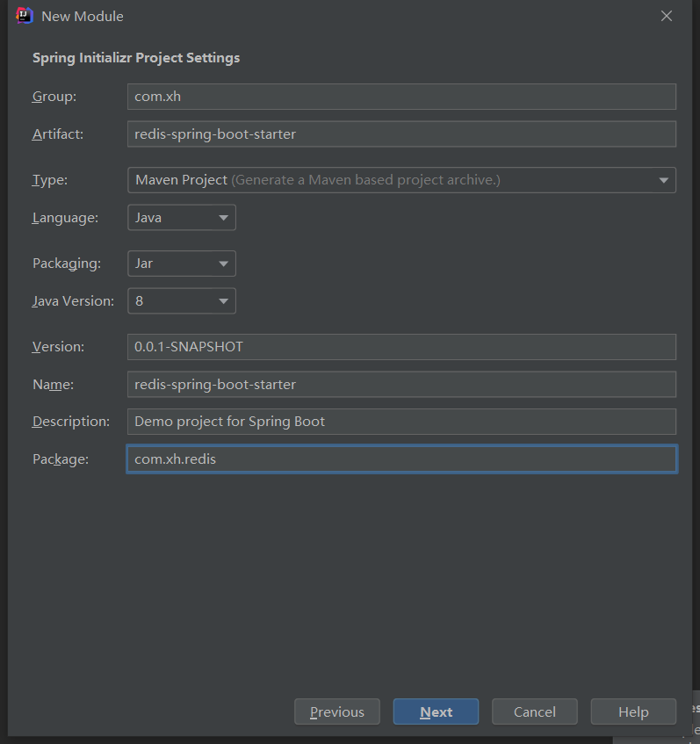The height and width of the screenshot is (744, 700).
Task: Click the IntelliJ IDEA logo icon
Action: click(x=25, y=16)
